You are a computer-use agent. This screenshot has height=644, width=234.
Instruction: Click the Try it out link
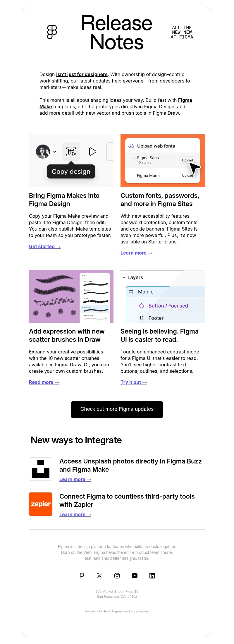[133, 382]
